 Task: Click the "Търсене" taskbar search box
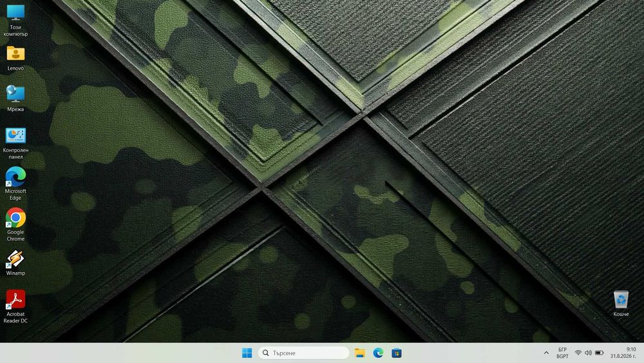point(303,353)
